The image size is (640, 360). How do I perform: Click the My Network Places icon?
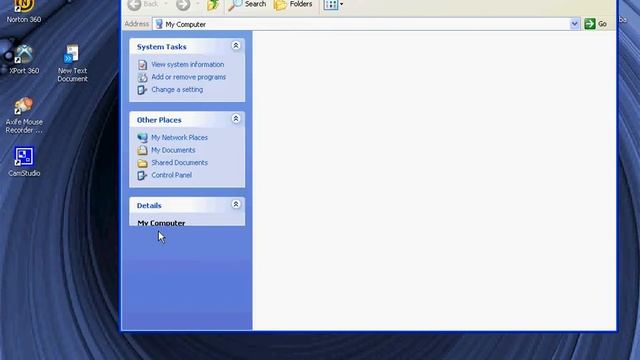[x=142, y=138]
